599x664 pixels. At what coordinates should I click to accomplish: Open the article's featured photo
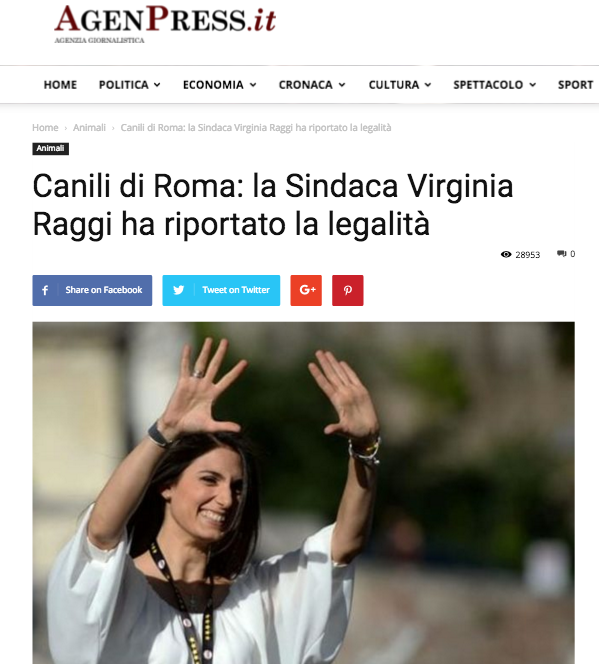304,492
